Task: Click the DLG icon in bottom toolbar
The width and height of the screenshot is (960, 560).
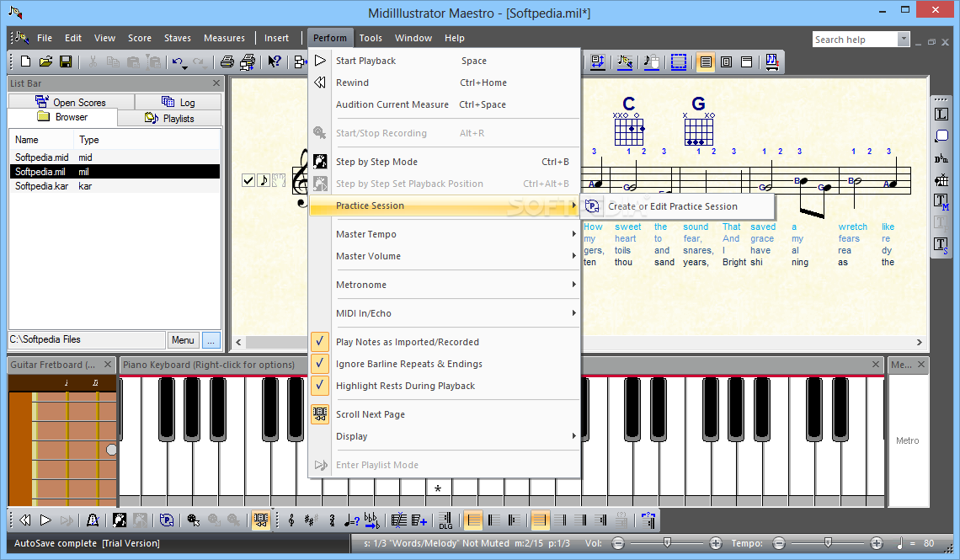Action: coord(445,520)
